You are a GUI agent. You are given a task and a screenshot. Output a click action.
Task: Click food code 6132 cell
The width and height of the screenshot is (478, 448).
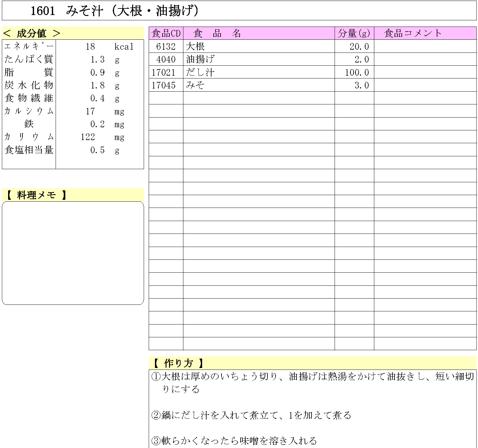pos(166,47)
